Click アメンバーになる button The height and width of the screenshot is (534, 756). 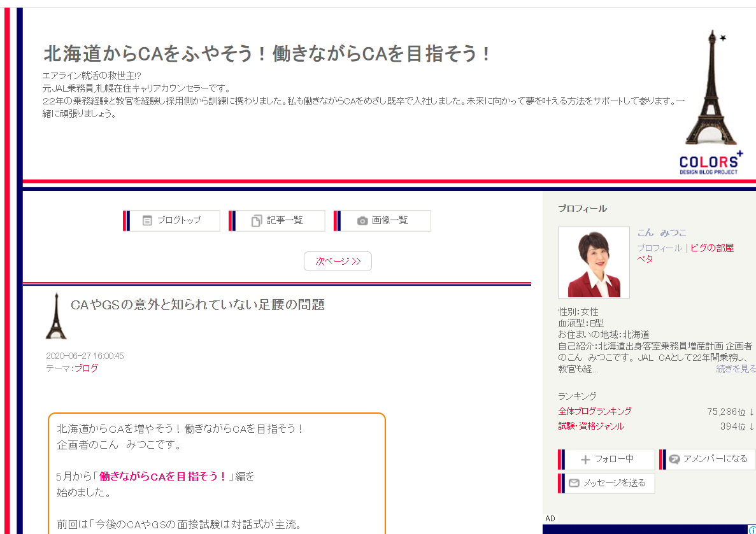point(708,460)
